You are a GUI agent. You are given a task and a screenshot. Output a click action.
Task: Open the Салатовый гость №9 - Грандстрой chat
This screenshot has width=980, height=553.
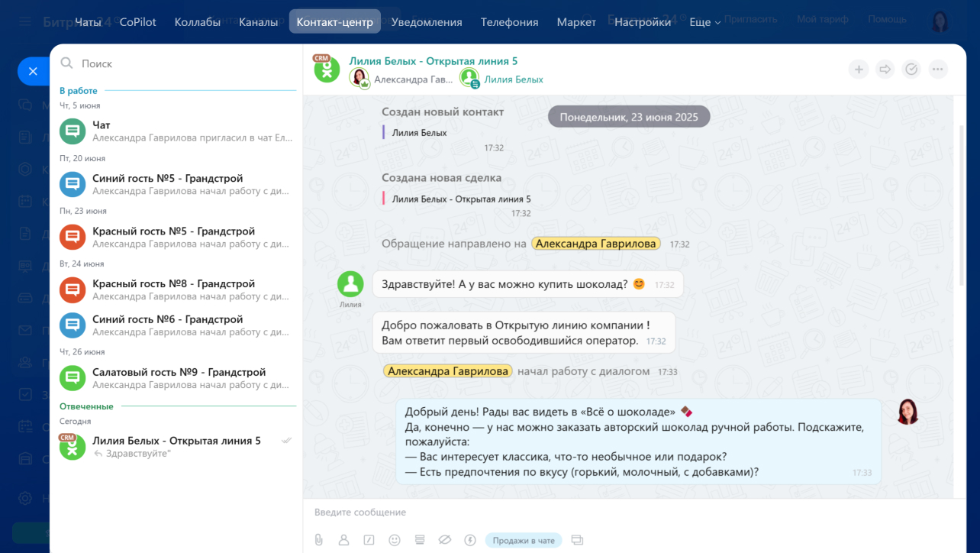tap(177, 378)
